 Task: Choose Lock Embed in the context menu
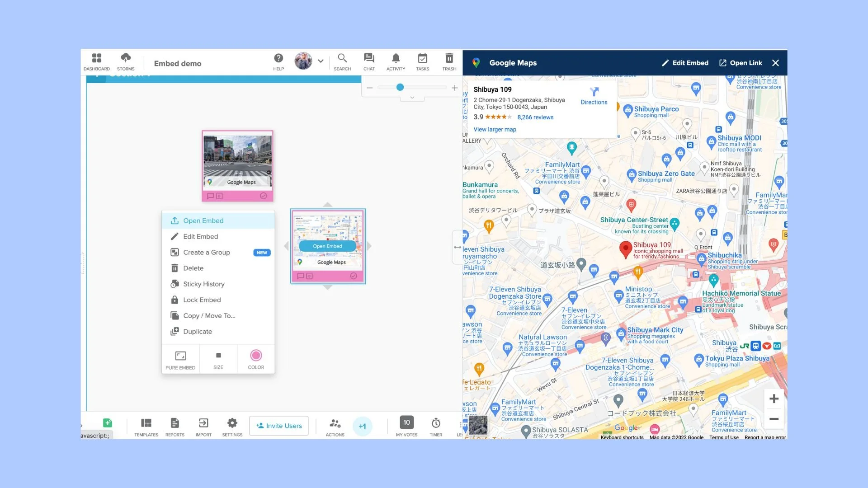coord(202,300)
